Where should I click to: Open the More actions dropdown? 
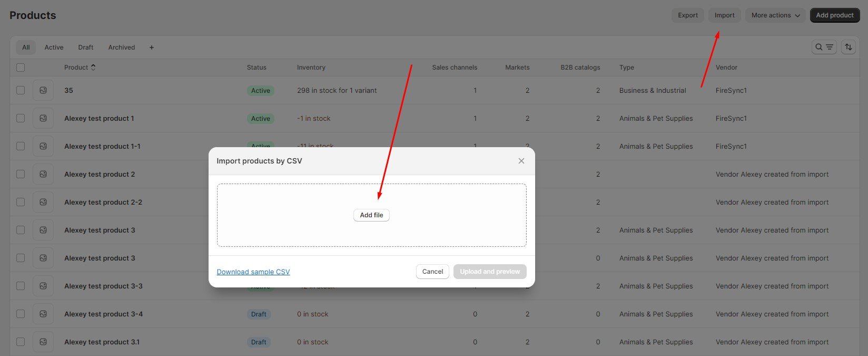(x=775, y=15)
